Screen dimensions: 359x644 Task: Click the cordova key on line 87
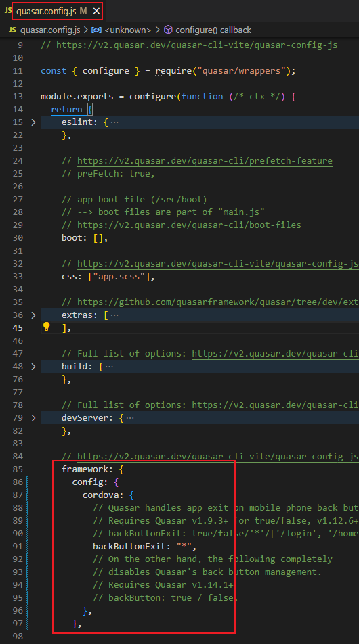pos(100,495)
